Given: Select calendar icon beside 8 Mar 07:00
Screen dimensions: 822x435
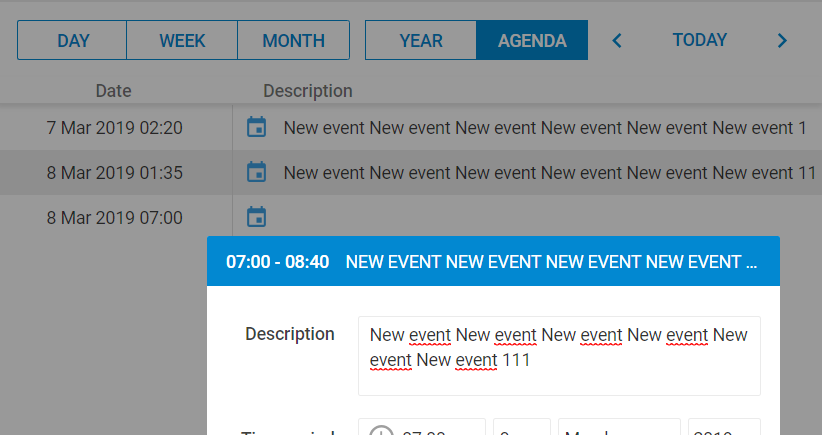Looking at the screenshot, I should click(x=256, y=217).
